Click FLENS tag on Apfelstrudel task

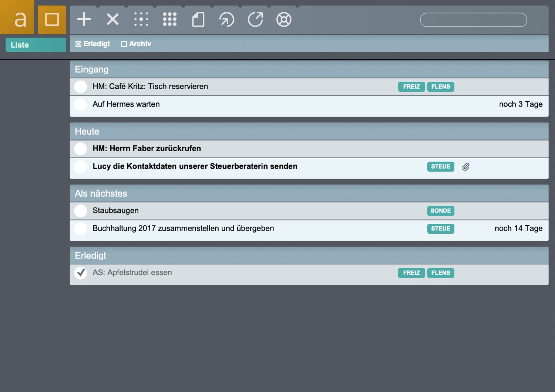click(441, 273)
